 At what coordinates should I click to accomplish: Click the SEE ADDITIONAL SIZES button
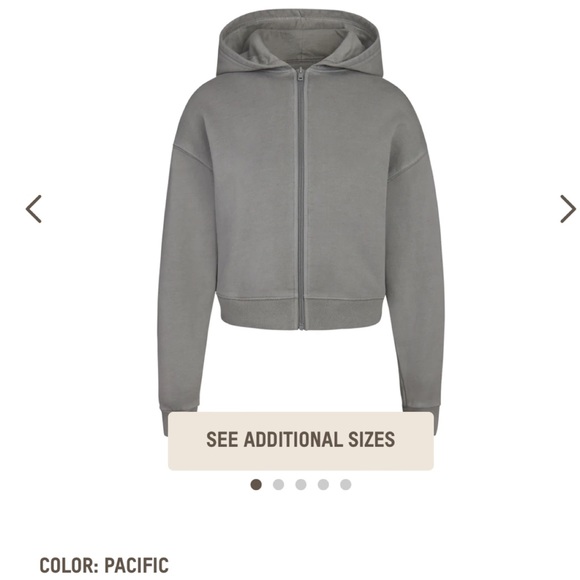coord(301,441)
